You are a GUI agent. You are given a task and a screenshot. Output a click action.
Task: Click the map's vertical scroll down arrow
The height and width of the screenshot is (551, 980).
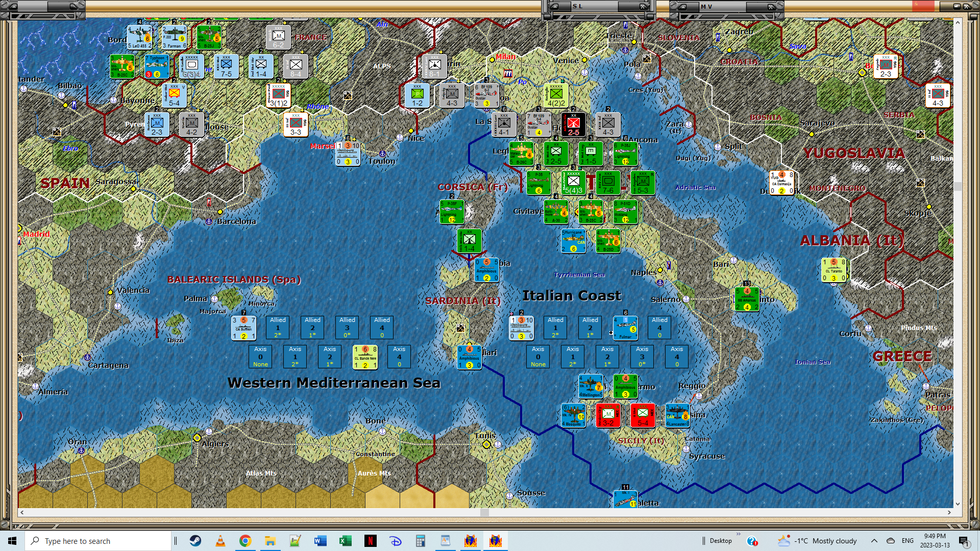point(958,504)
